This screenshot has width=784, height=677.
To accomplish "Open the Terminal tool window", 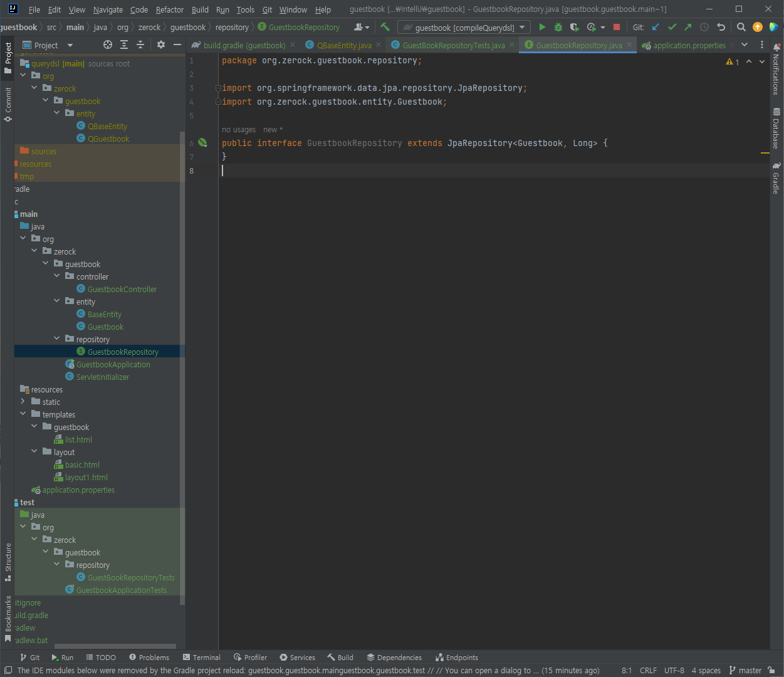I will coord(201,658).
